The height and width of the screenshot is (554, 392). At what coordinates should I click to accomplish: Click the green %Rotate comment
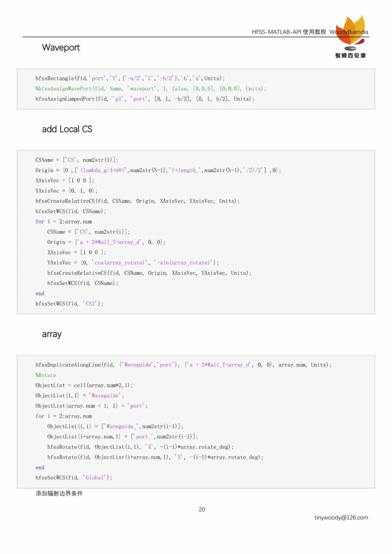[46, 375]
